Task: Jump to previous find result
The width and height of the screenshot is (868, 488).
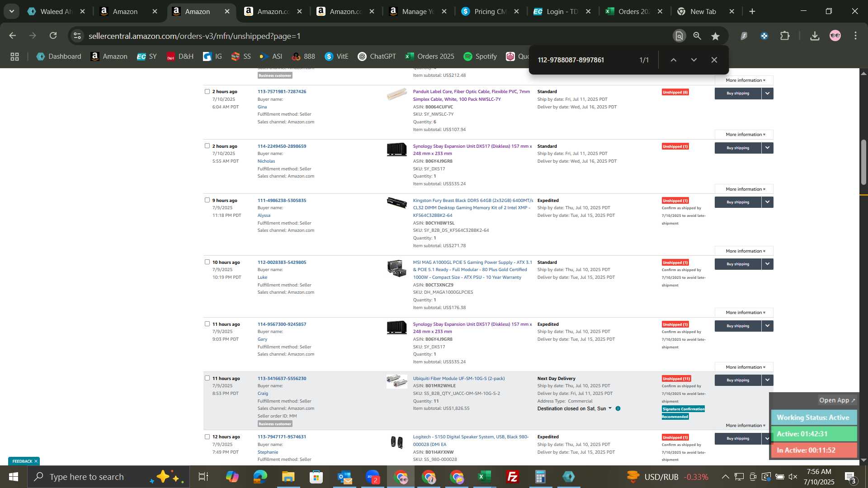Action: 673,60
